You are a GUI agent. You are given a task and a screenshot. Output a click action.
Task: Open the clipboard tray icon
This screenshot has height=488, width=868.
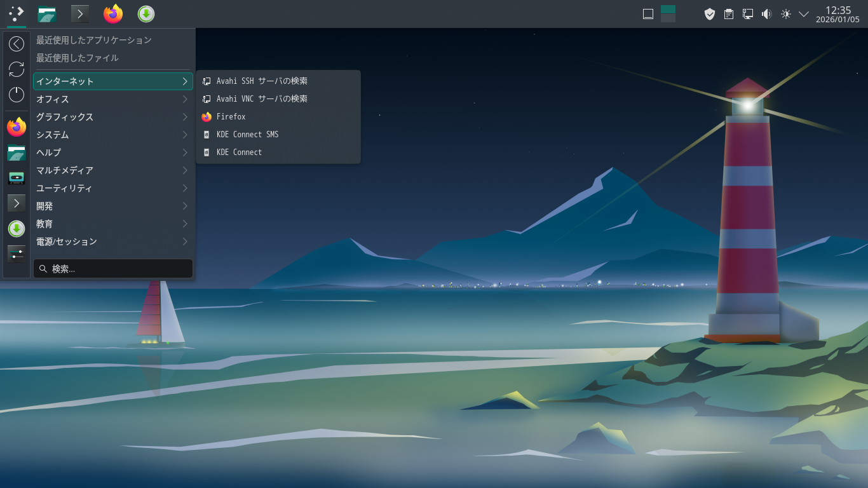pos(729,14)
